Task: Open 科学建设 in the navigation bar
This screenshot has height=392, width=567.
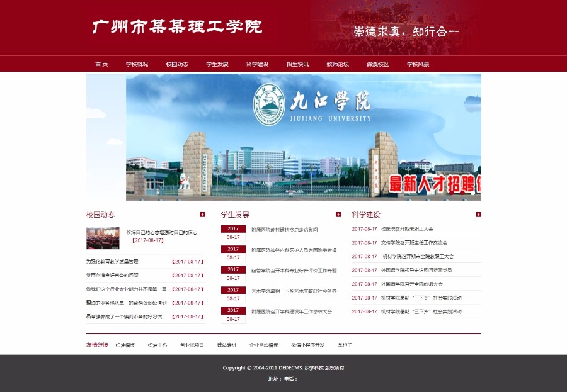Action: pyautogui.click(x=258, y=64)
